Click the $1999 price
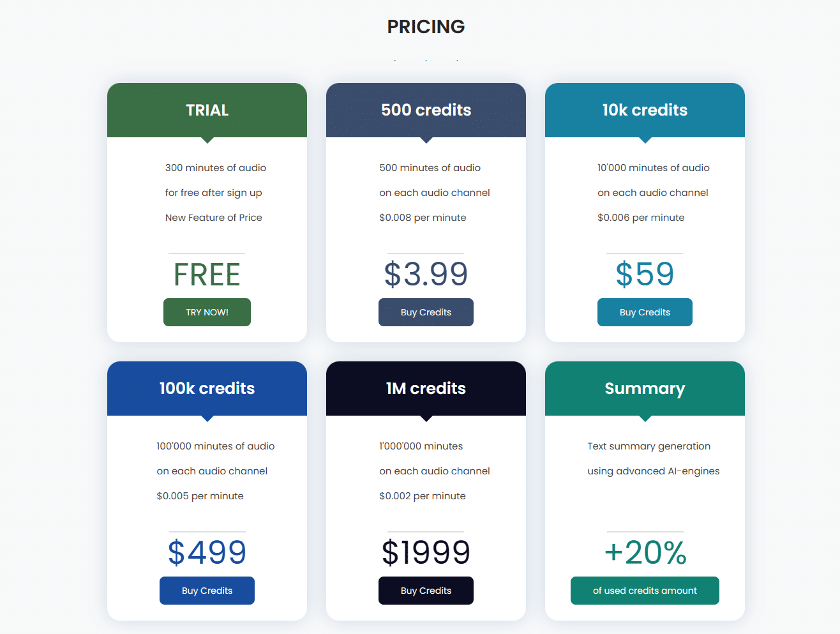The height and width of the screenshot is (634, 840). pos(426,553)
